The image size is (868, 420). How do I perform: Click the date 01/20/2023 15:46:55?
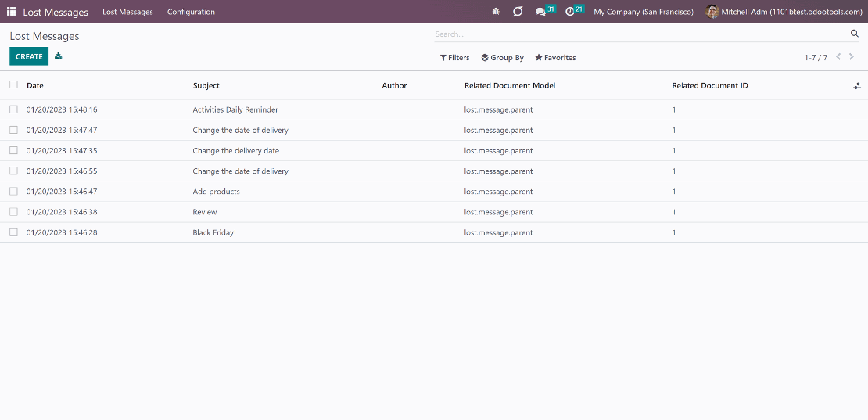[x=62, y=171]
